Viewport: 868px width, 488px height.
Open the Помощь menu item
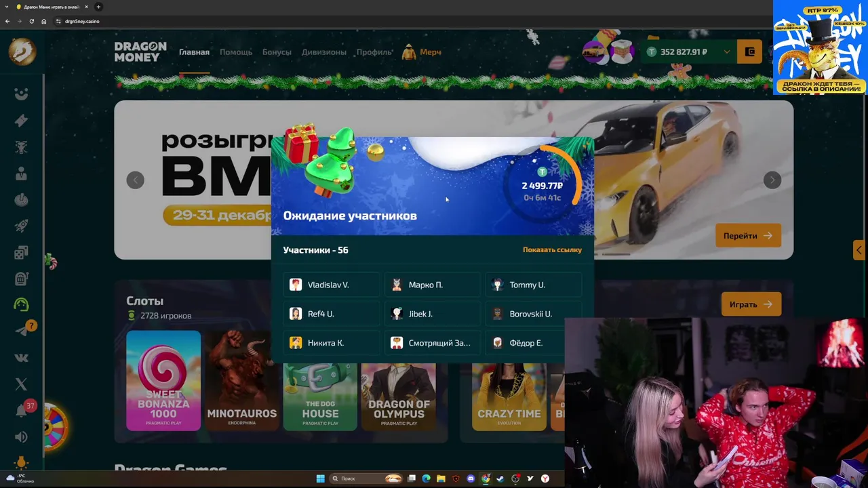pos(236,52)
